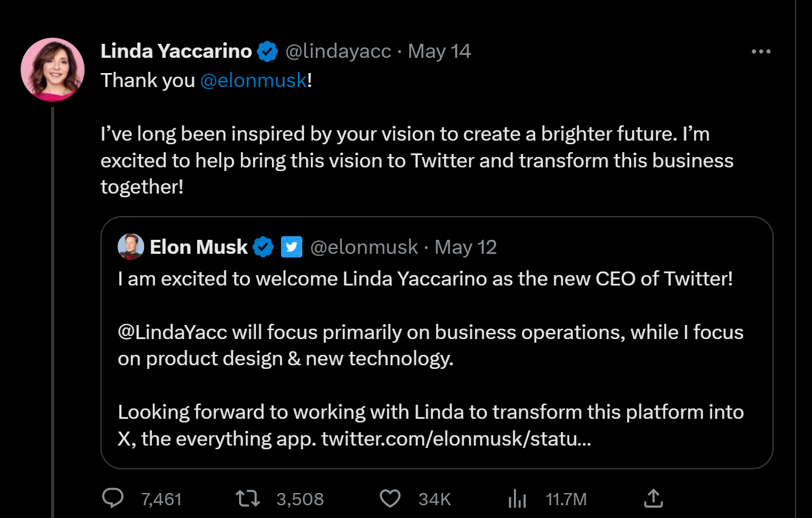
Task: Like the tweet with heart icon
Action: click(390, 499)
